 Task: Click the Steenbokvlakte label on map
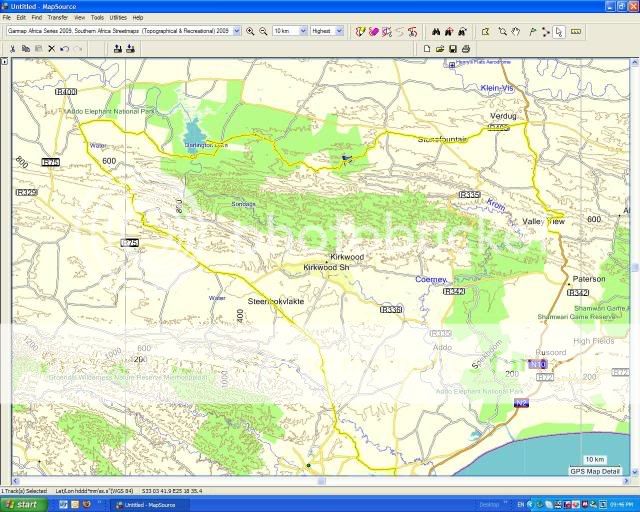276,301
